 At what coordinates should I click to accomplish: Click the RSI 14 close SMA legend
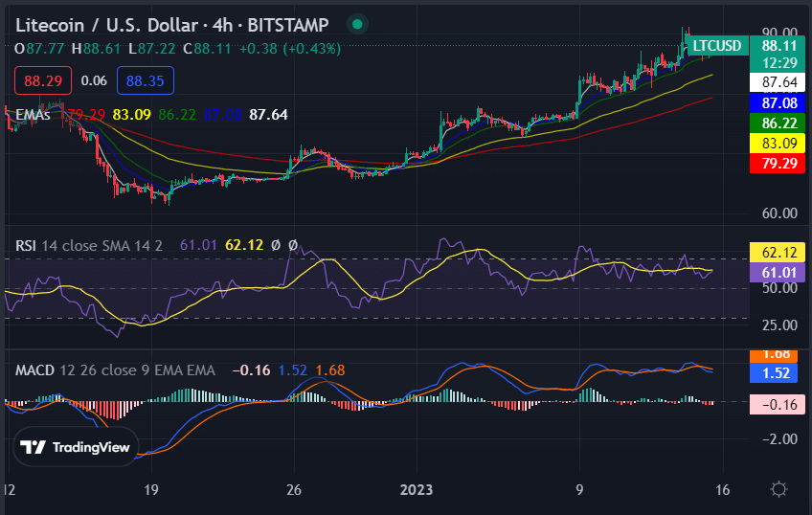88,245
